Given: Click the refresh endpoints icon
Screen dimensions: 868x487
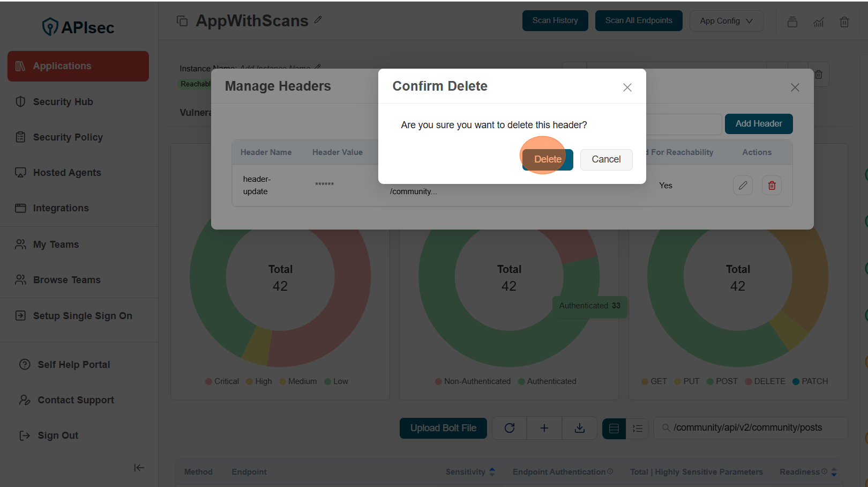Looking at the screenshot, I should (x=510, y=428).
